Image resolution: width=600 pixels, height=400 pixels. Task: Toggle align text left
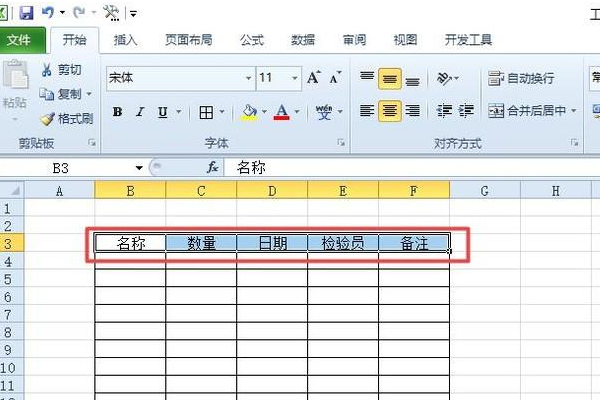click(367, 111)
